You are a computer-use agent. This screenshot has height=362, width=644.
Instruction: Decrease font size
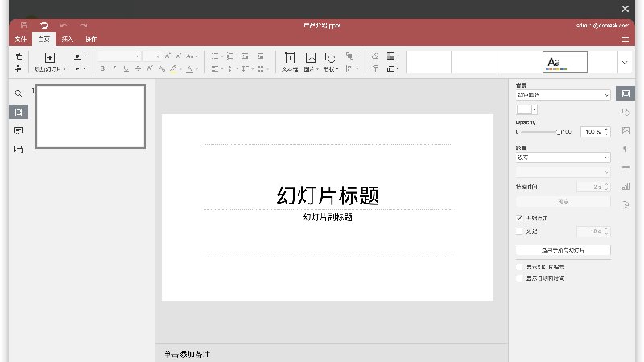[x=179, y=56]
